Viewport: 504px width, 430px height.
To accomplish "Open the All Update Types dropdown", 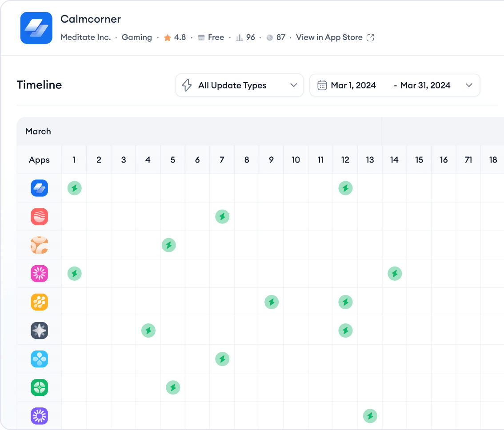I will tap(240, 85).
